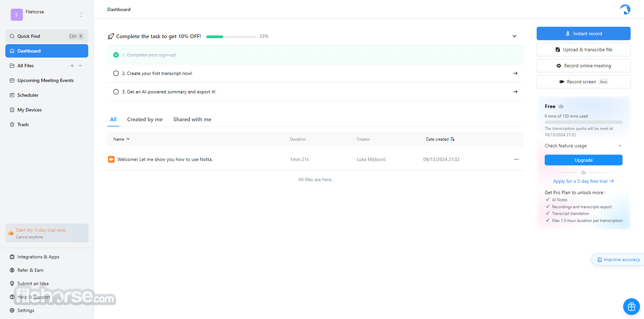Click the Refer & Earn coin icon
644x319 pixels.
(x=12, y=270)
